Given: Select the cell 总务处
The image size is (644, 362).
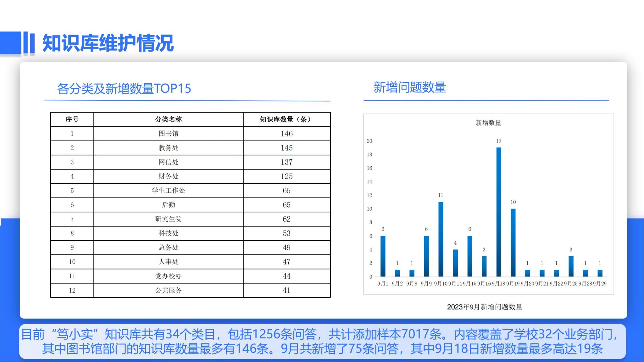Looking at the screenshot, I should [169, 248].
